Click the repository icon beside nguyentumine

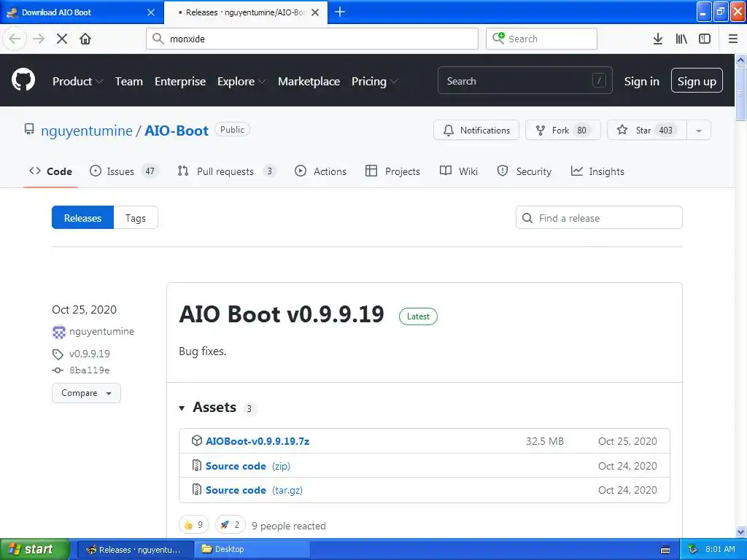click(x=29, y=130)
